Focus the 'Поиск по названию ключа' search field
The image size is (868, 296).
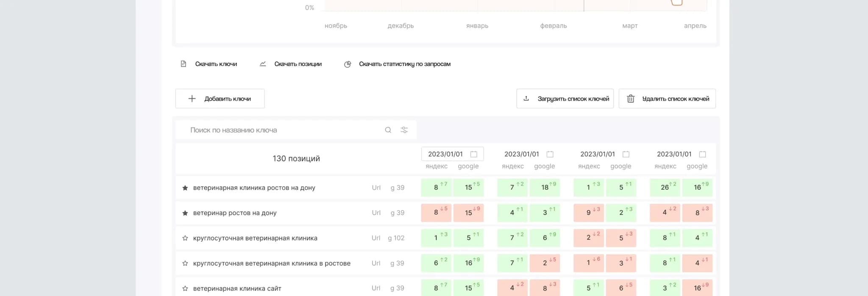[x=280, y=130]
